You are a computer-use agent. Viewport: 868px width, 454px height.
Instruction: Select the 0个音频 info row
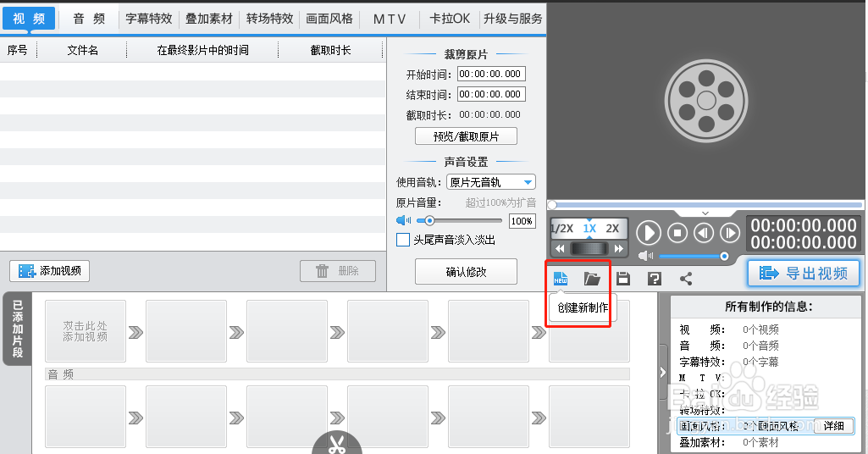765,346
